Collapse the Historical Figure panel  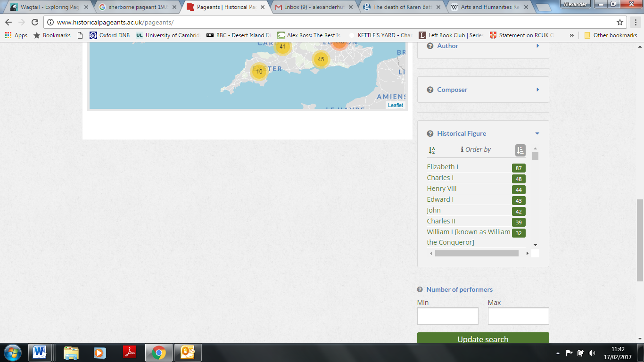coord(537,133)
